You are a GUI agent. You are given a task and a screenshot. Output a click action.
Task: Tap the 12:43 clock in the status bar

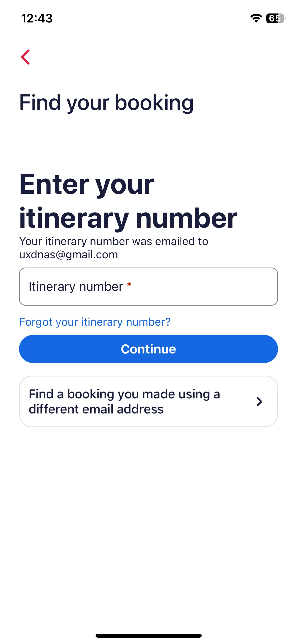[x=37, y=19]
